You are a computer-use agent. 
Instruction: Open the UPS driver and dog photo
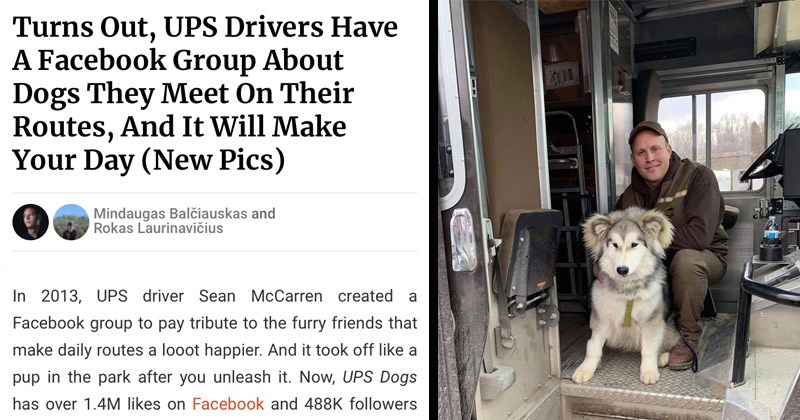click(619, 210)
